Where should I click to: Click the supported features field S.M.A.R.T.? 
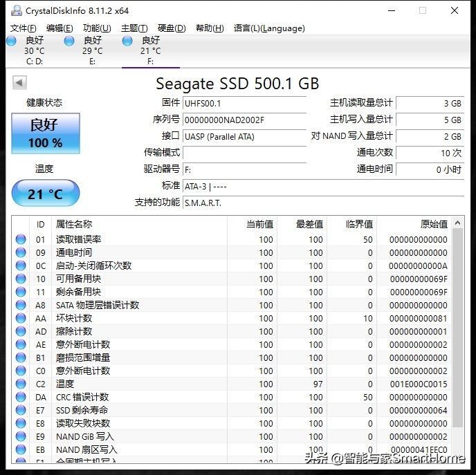click(x=324, y=203)
